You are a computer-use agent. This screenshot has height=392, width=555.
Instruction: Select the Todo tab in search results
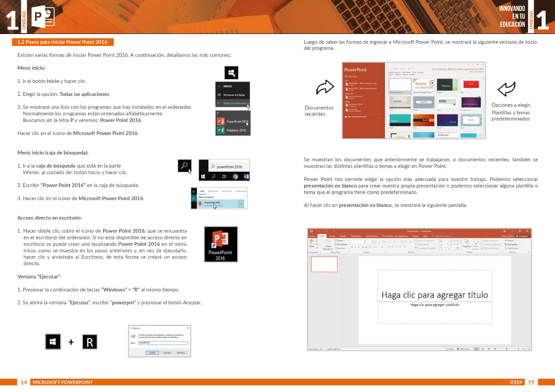202,191
